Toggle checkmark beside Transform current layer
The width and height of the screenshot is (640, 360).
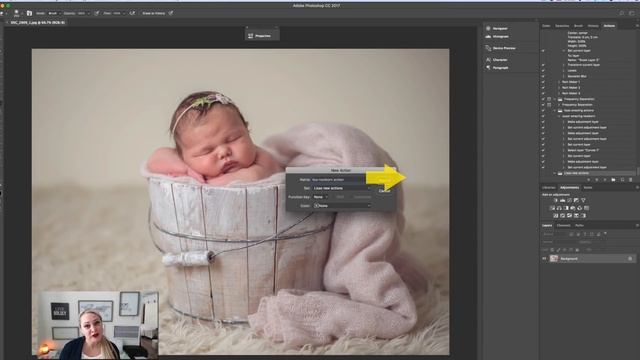[543, 65]
